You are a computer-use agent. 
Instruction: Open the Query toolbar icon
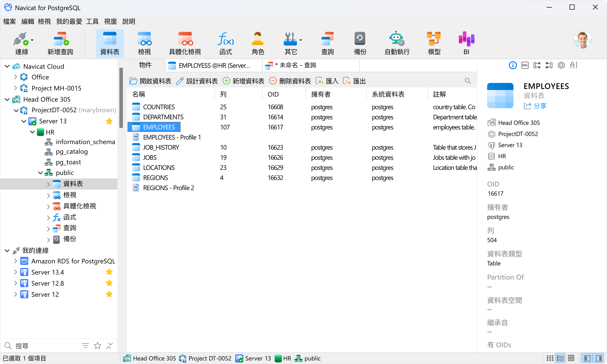pyautogui.click(x=328, y=43)
